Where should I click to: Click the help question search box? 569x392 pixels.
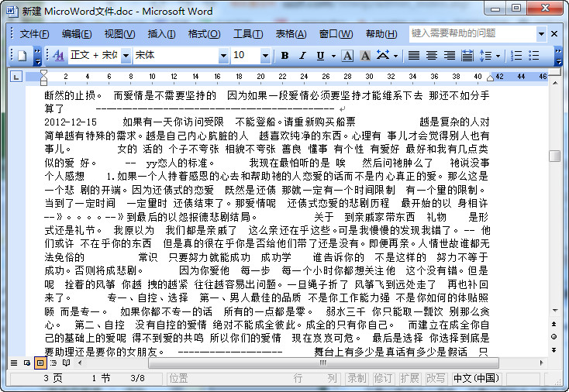[x=472, y=34]
